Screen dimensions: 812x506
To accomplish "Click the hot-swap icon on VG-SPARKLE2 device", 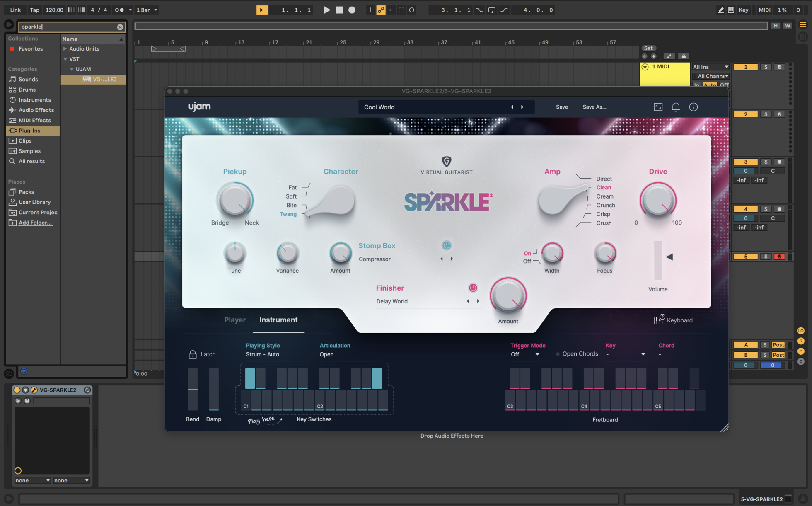I will click(87, 390).
